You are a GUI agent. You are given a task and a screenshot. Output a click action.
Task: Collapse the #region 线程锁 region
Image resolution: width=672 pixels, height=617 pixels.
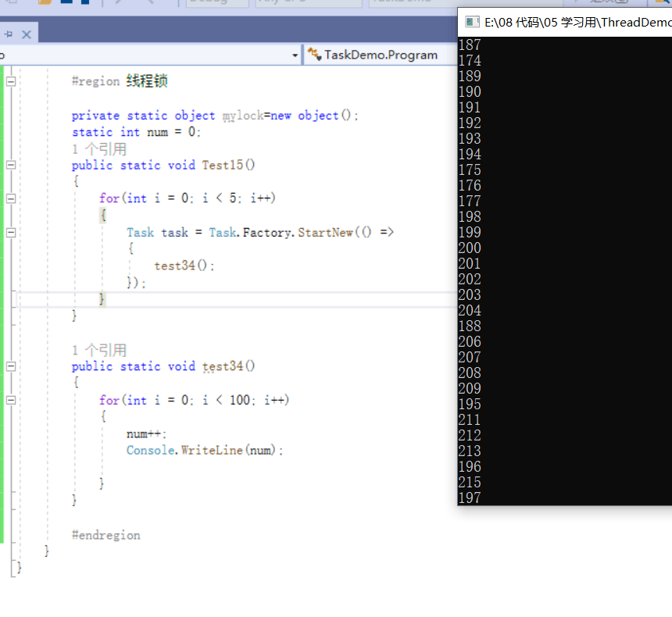(9, 80)
